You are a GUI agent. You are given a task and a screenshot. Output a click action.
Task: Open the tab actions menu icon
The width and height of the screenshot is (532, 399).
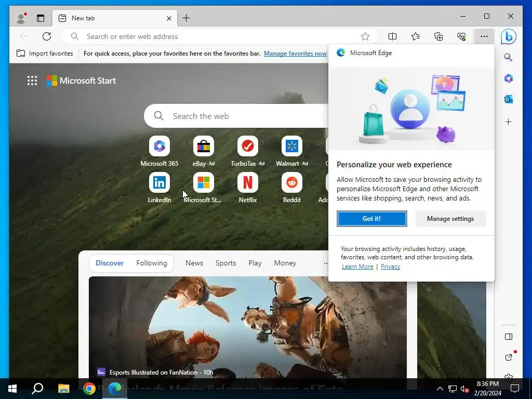click(x=41, y=18)
